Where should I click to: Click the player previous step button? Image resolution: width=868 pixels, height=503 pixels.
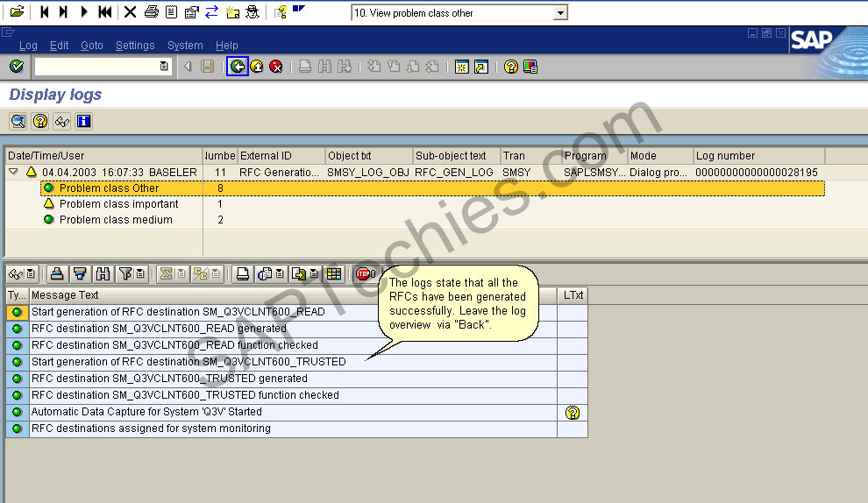coord(45,11)
